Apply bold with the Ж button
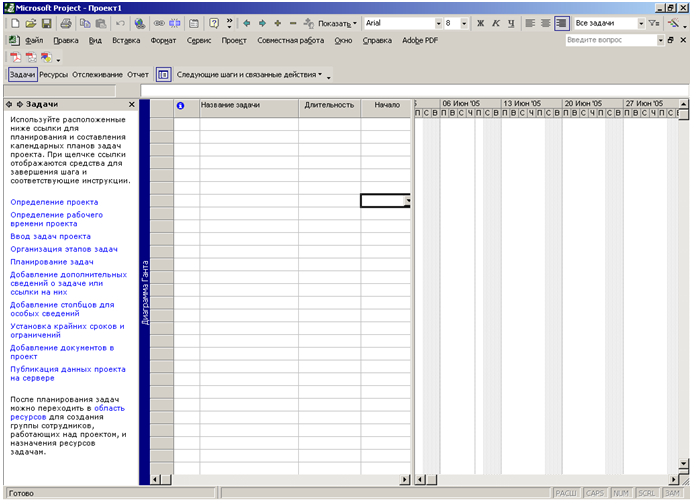This screenshot has height=504, width=696. pyautogui.click(x=480, y=23)
